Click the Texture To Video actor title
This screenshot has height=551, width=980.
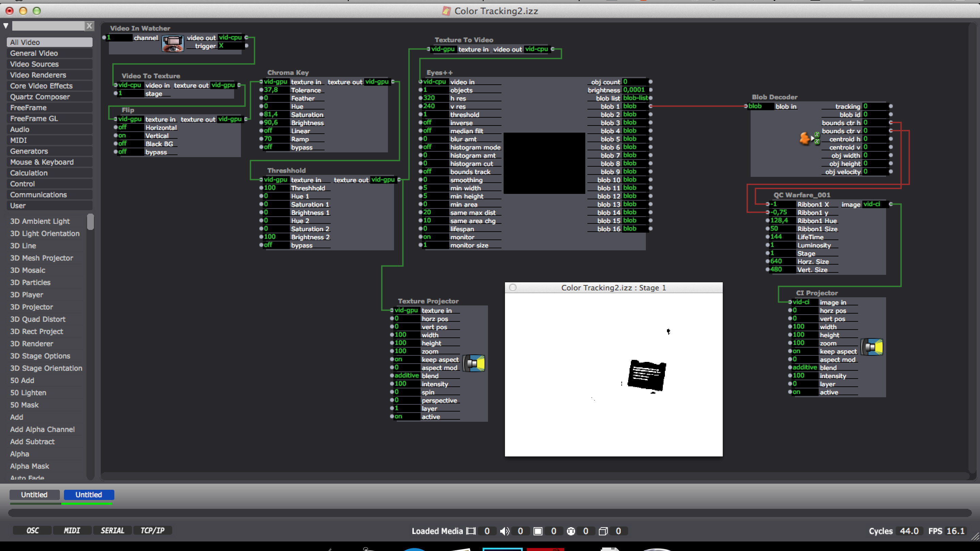464,39
